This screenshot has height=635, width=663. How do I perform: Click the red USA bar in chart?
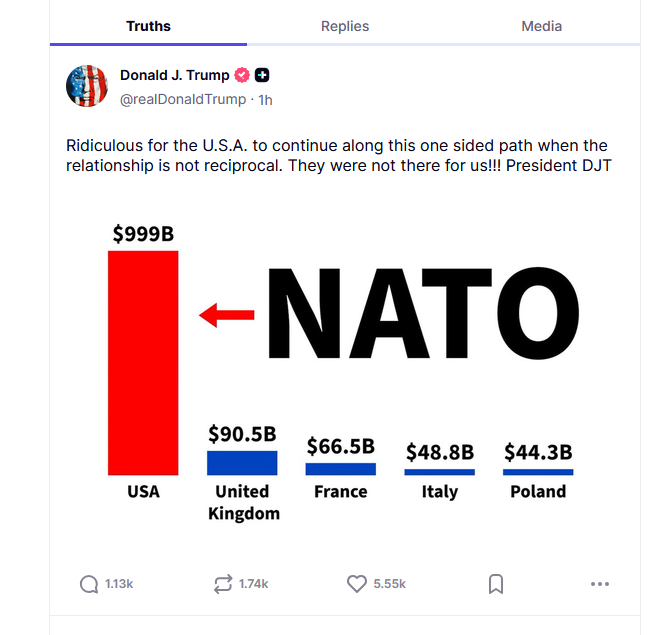click(143, 363)
